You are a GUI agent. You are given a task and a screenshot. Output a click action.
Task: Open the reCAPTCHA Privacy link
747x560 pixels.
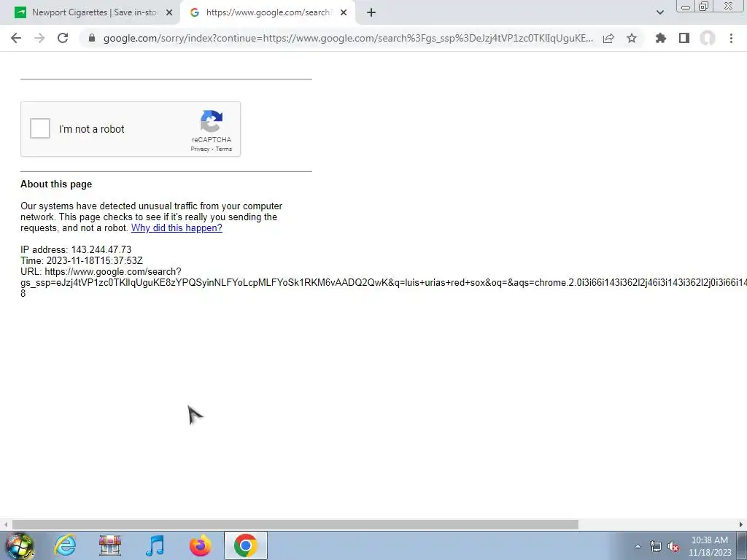[x=200, y=149]
